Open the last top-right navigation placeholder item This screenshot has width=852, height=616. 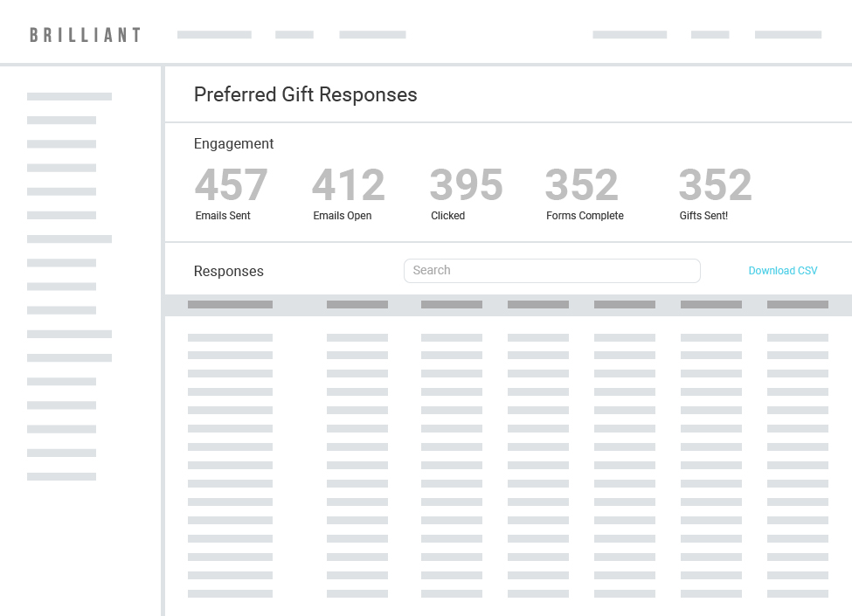pos(788,35)
